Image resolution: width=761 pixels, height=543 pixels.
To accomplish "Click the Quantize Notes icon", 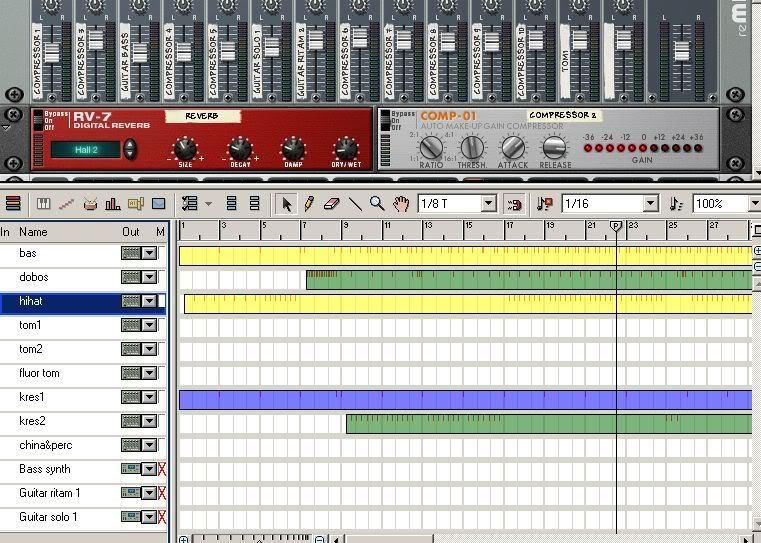I will 676,204.
